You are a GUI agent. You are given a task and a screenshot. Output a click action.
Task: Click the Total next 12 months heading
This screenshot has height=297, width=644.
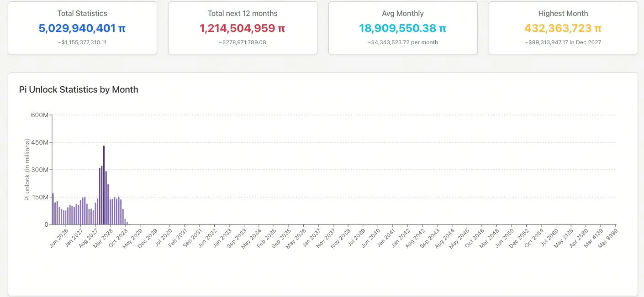pos(243,14)
